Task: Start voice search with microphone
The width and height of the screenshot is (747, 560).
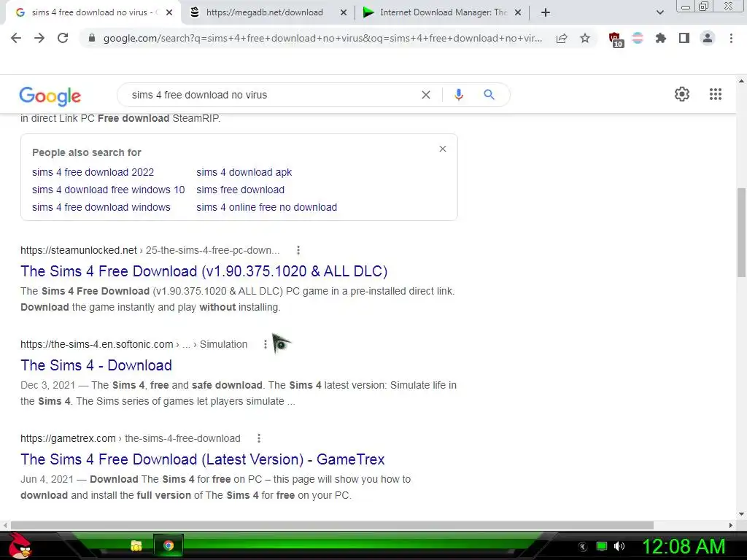Action: [459, 95]
